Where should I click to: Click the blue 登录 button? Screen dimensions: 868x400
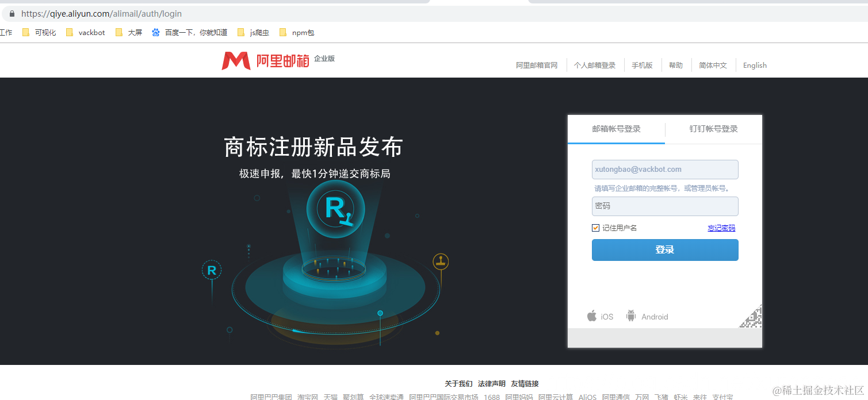tap(665, 250)
